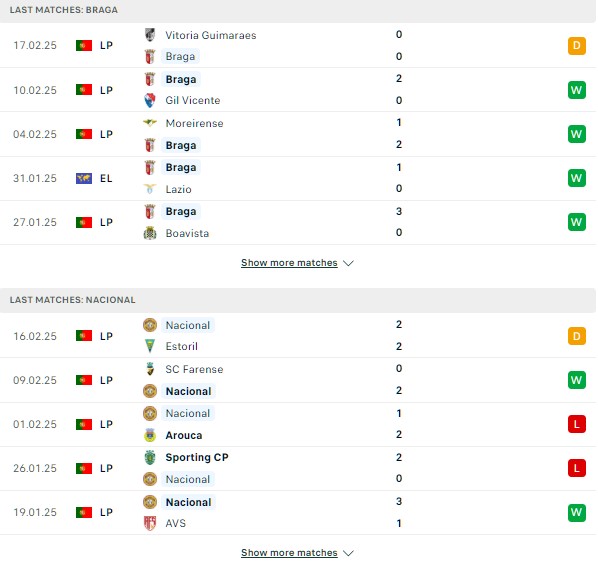598x571 pixels.
Task: Click the orange D badge for Vitoria Guimaraes match
Action: coord(577,45)
